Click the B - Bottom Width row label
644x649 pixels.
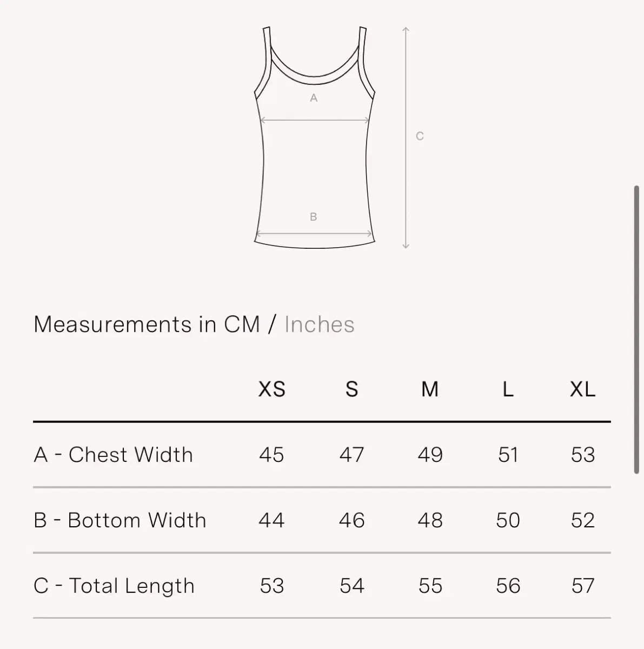(120, 520)
